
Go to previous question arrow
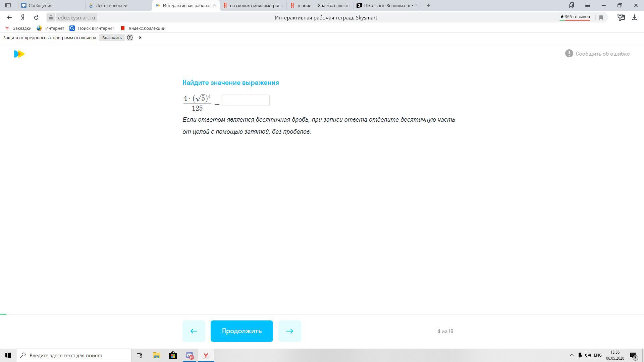194,331
